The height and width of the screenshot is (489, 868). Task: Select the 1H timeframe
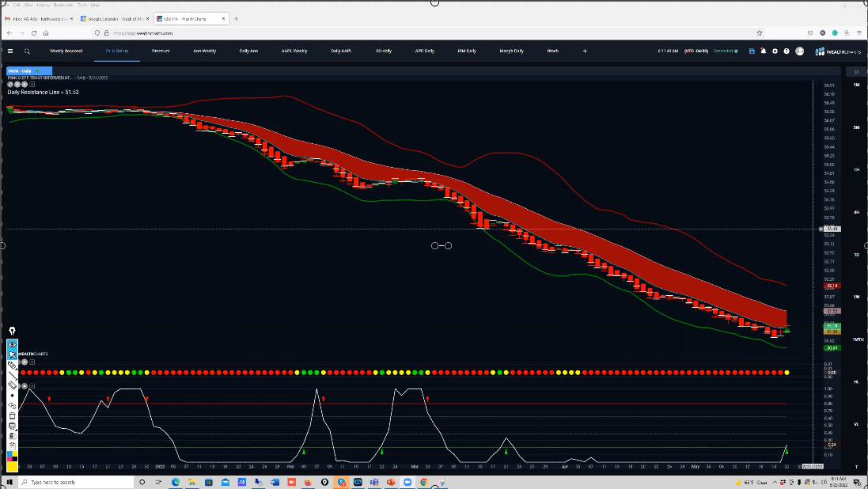[856, 169]
